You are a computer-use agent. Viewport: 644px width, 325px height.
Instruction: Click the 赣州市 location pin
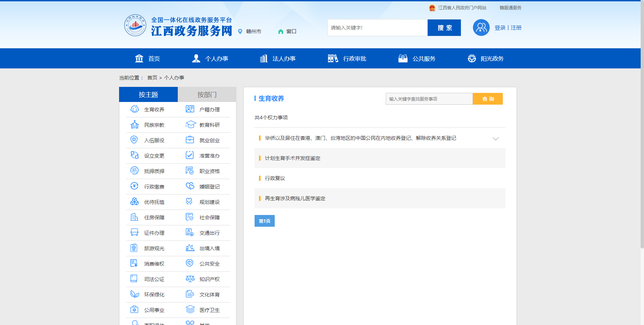point(240,31)
